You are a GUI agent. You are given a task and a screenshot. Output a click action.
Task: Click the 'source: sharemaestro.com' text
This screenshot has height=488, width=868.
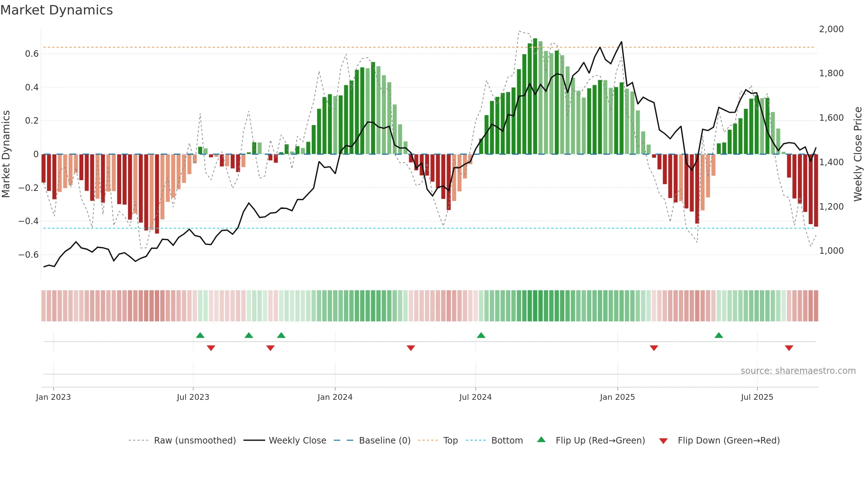pyautogui.click(x=798, y=371)
